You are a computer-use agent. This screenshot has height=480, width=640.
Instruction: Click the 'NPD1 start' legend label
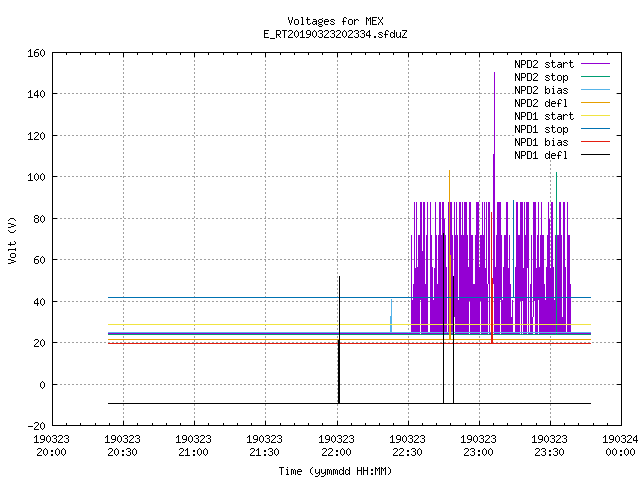click(x=544, y=116)
